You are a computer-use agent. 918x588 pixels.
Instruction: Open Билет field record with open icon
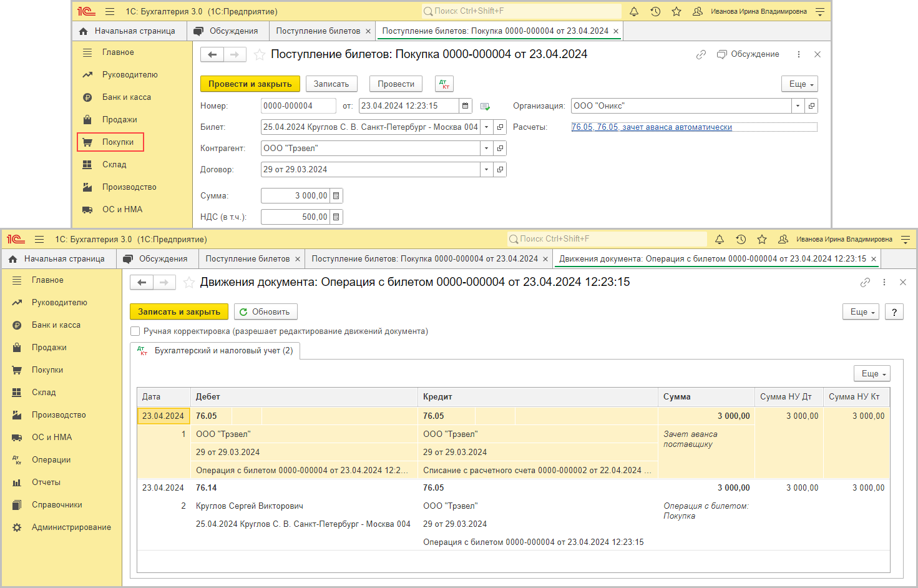click(500, 127)
